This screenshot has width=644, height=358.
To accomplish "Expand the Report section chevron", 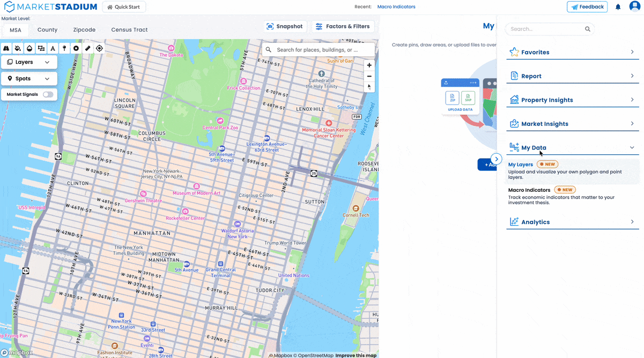I will (632, 76).
